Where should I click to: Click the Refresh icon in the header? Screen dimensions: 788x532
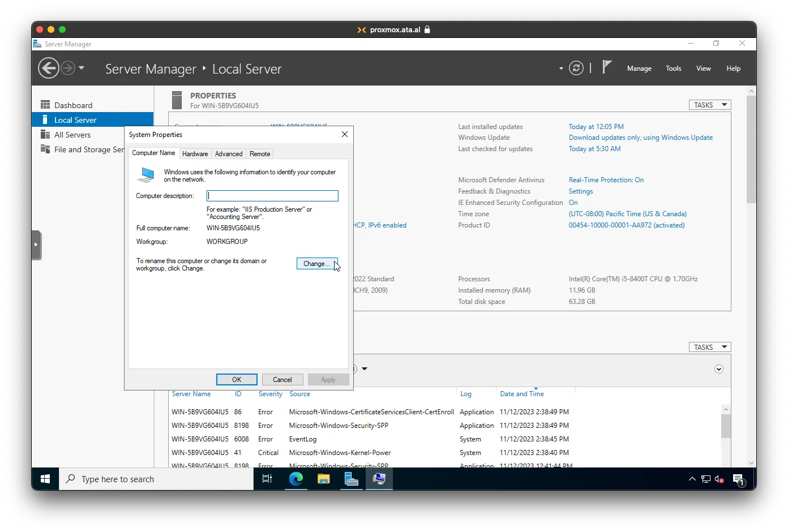[x=576, y=68]
